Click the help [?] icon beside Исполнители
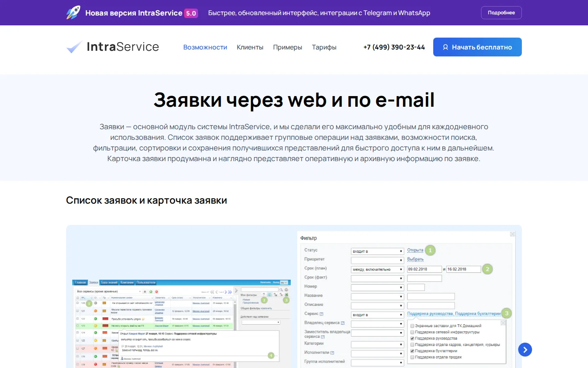The height and width of the screenshot is (368, 588). pyautogui.click(x=332, y=352)
